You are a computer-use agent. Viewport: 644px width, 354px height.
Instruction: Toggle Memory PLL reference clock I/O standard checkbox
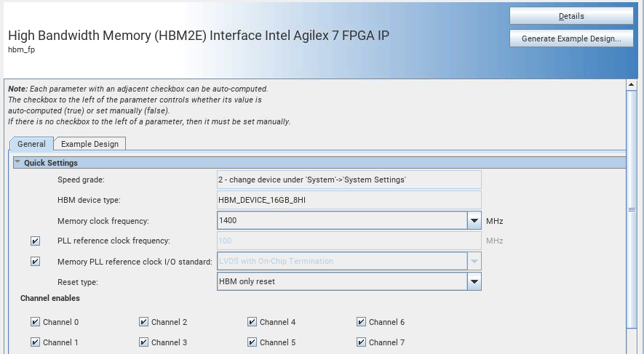35,261
